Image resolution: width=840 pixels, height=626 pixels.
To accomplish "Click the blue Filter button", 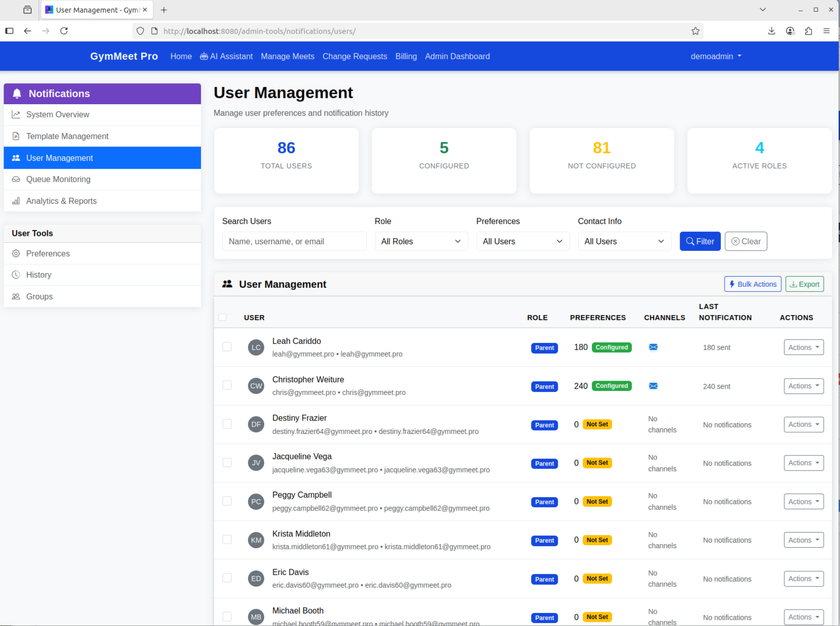I will point(700,241).
